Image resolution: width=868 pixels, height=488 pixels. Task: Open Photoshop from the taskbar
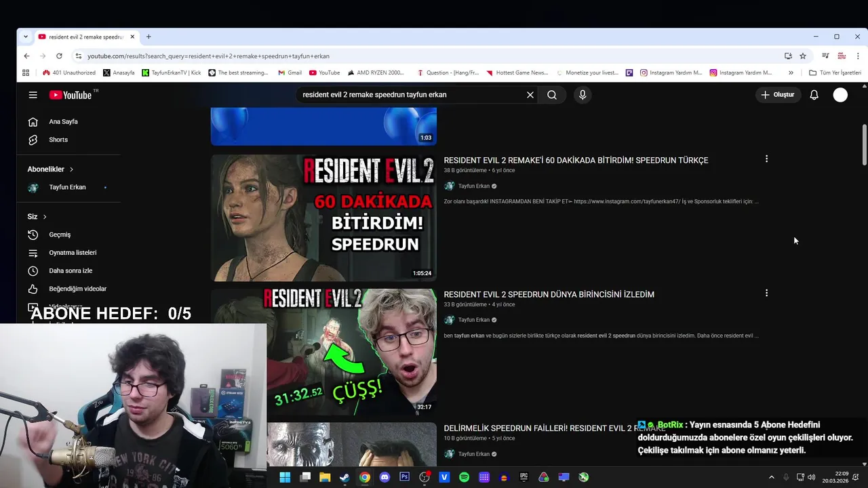pos(404,477)
